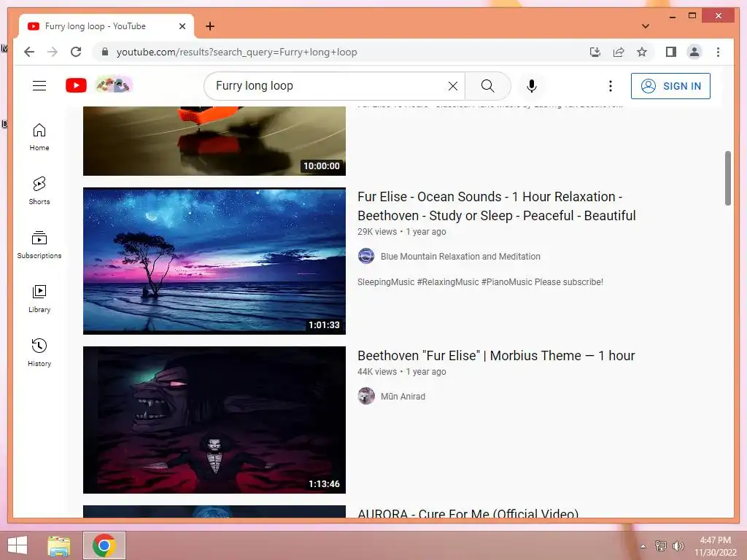Open Beethoven Fur Elise Morbius Theme title
The height and width of the screenshot is (560, 747).
pos(496,356)
